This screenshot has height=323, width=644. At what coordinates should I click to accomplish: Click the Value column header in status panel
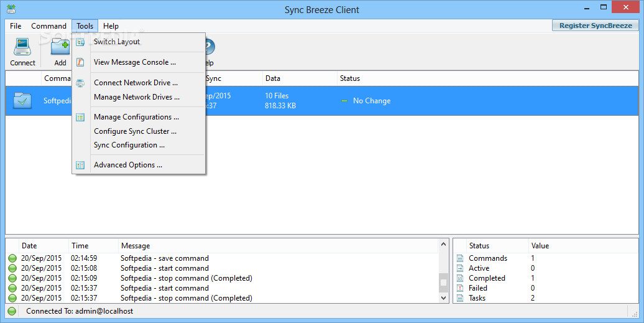(x=583, y=246)
